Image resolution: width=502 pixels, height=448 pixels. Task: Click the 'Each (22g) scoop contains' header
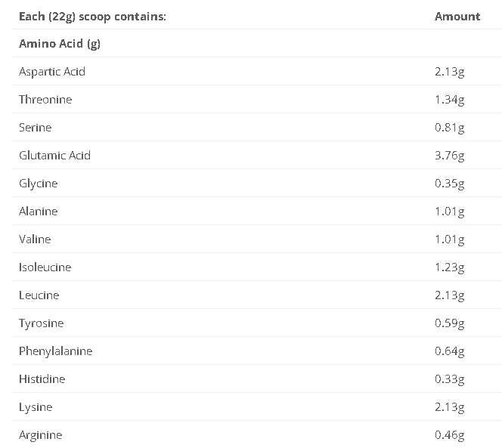pyautogui.click(x=93, y=16)
